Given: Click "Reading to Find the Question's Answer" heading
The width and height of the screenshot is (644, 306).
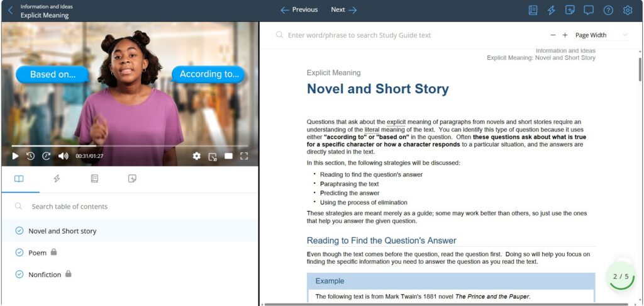Looking at the screenshot, I should point(382,241).
